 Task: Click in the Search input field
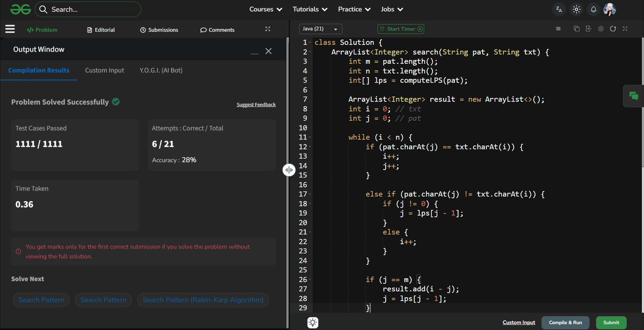pos(88,10)
